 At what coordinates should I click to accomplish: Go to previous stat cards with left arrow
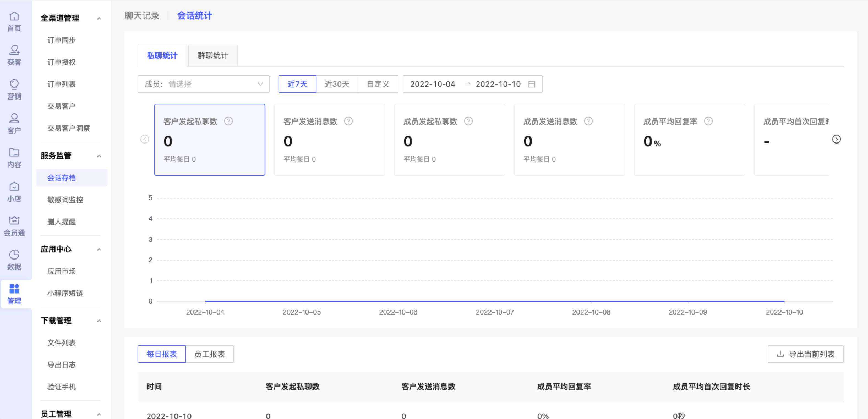click(x=144, y=139)
